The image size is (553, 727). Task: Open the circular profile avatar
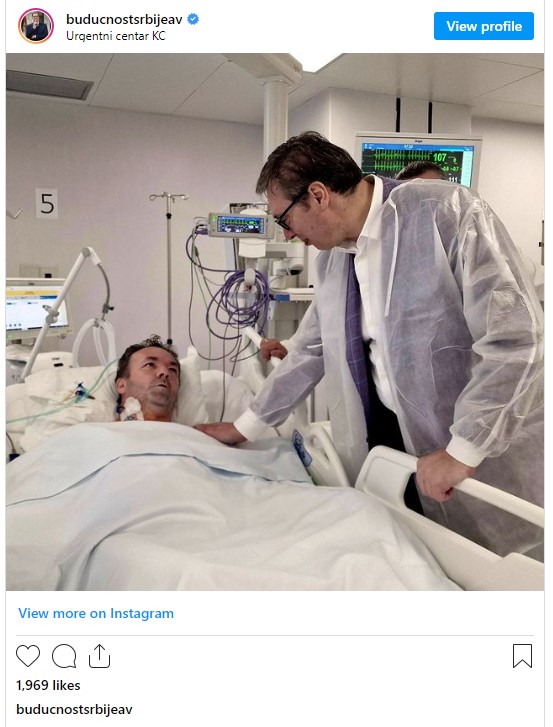[36, 26]
